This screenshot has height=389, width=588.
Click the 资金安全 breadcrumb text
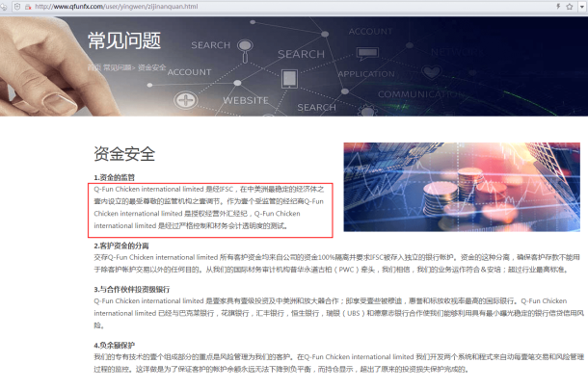pyautogui.click(x=152, y=67)
